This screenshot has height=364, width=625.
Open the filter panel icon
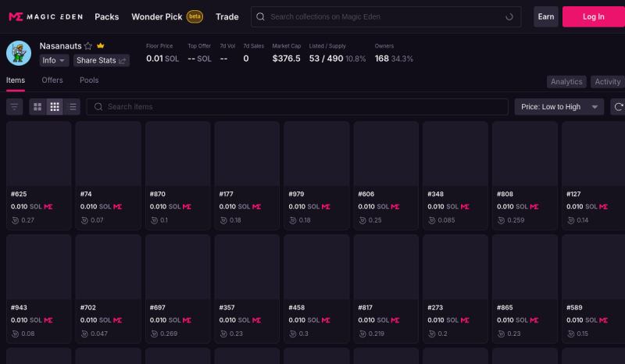click(x=14, y=107)
